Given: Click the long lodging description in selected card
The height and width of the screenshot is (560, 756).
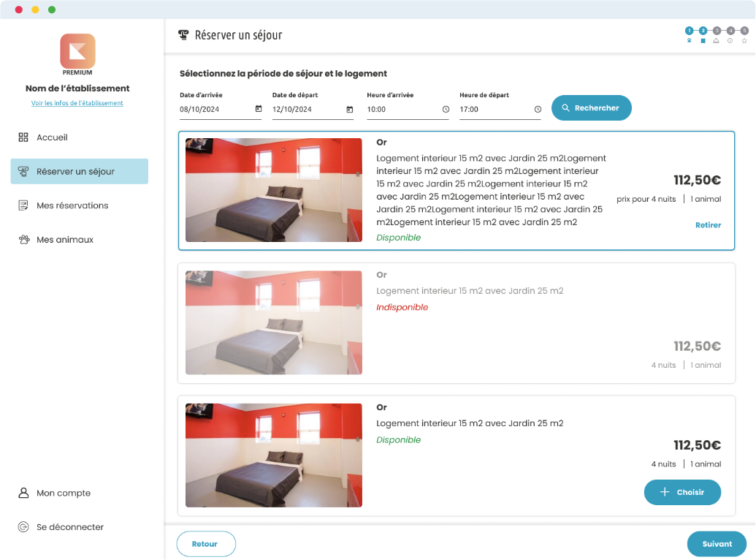Looking at the screenshot, I should click(x=492, y=190).
